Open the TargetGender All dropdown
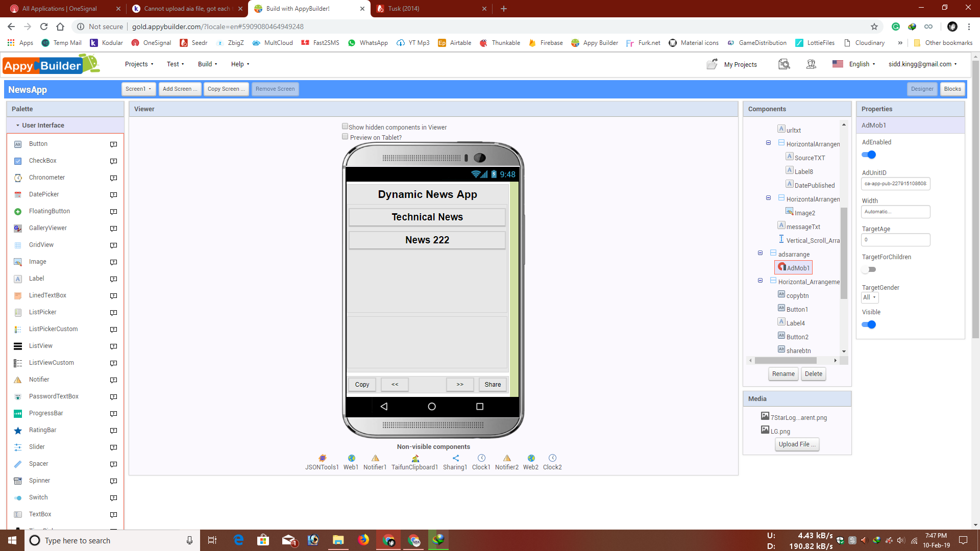Image resolution: width=980 pixels, height=551 pixels. [x=870, y=297]
